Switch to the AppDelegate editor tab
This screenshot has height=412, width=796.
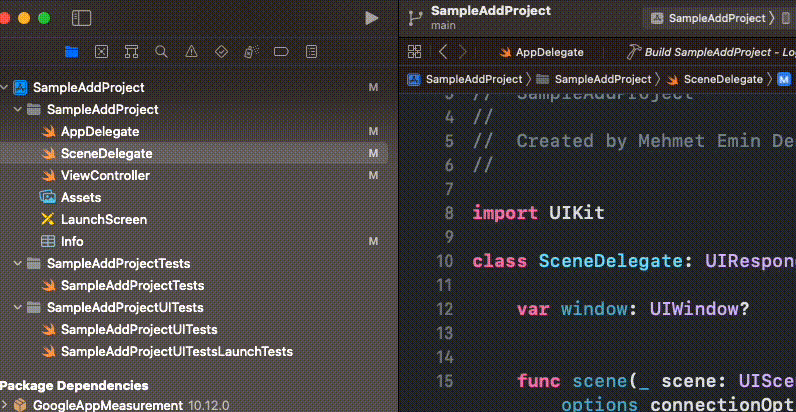[542, 52]
